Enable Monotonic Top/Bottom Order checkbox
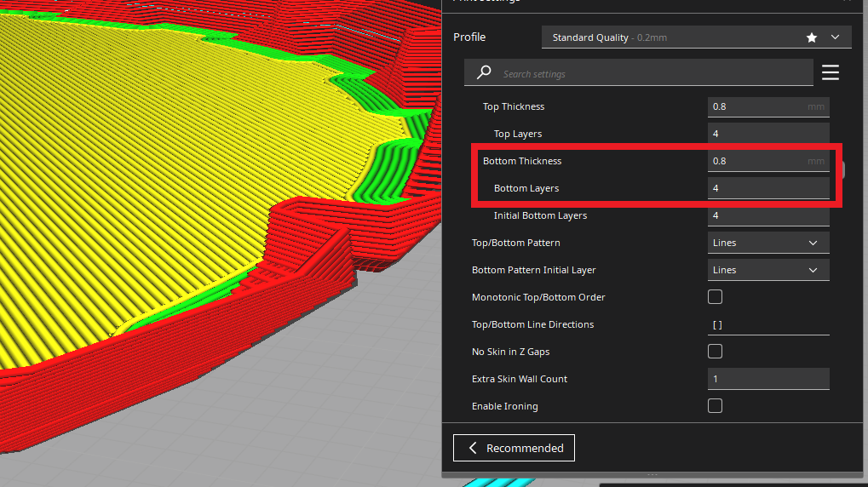 (715, 296)
